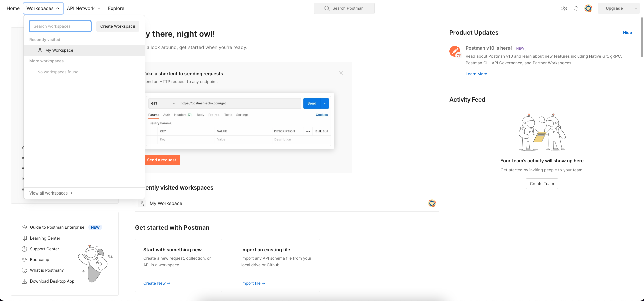The width and height of the screenshot is (644, 301).
Task: Click the user avatar in header
Action: pos(588,8)
